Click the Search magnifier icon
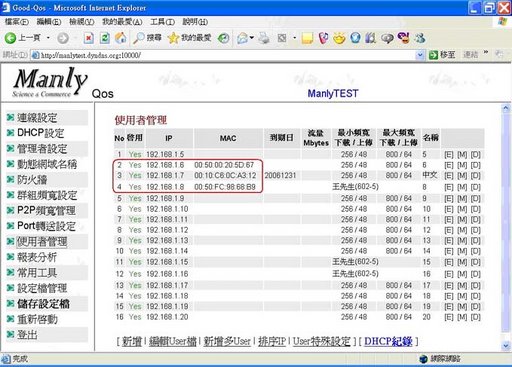 click(x=138, y=38)
